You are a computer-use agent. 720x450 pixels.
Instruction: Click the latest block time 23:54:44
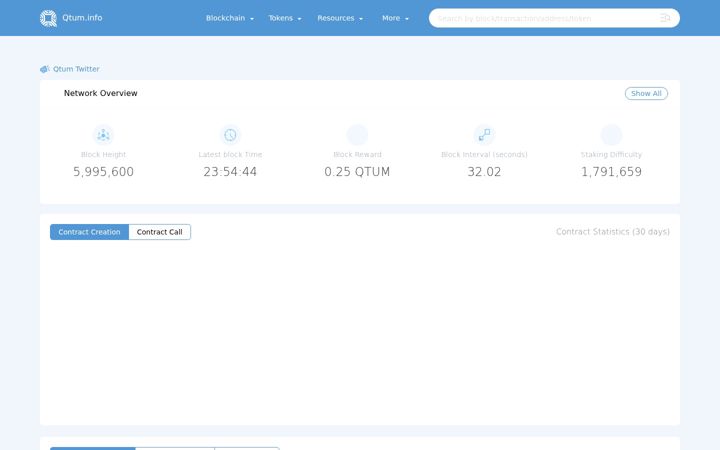pos(230,172)
